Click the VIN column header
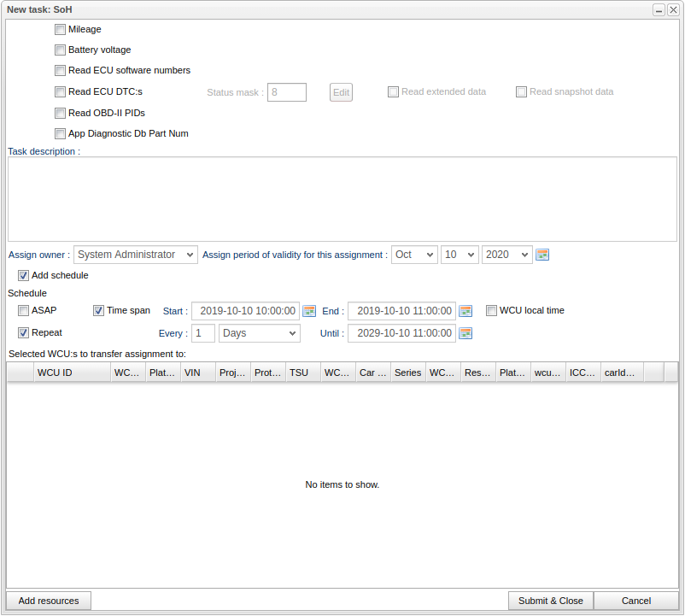 (x=196, y=373)
